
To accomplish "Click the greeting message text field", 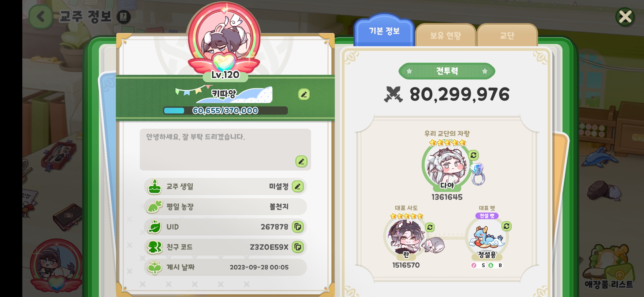I will [x=225, y=150].
